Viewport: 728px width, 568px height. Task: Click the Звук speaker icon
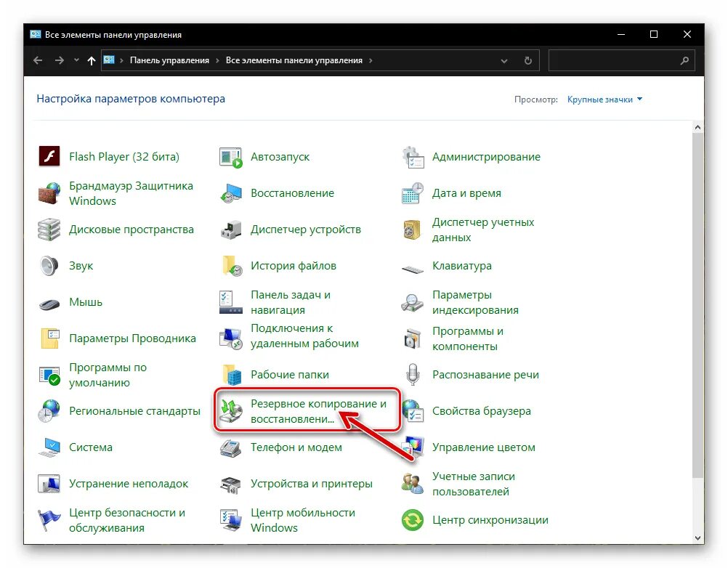(x=49, y=266)
